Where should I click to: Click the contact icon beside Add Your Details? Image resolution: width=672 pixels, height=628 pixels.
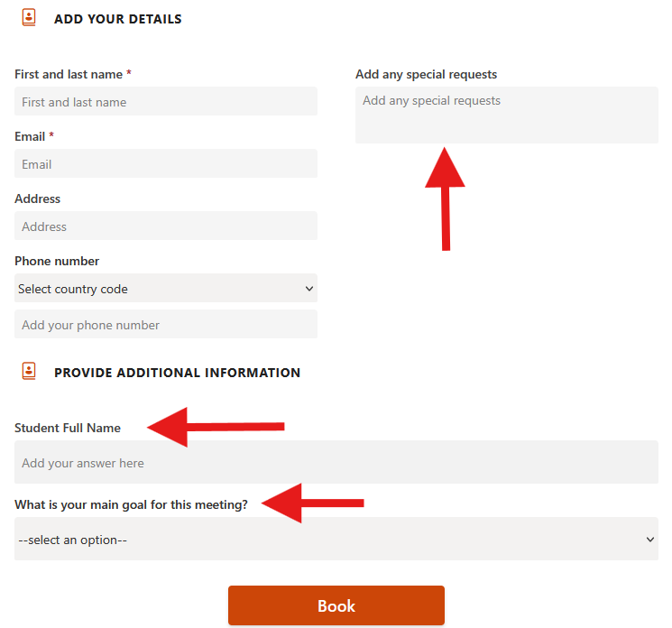[x=29, y=18]
